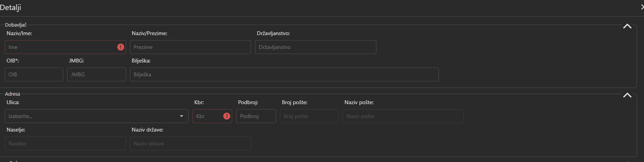This screenshot has width=644, height=162.
Task: Focus the JMBG text box
Action: pyautogui.click(x=96, y=74)
